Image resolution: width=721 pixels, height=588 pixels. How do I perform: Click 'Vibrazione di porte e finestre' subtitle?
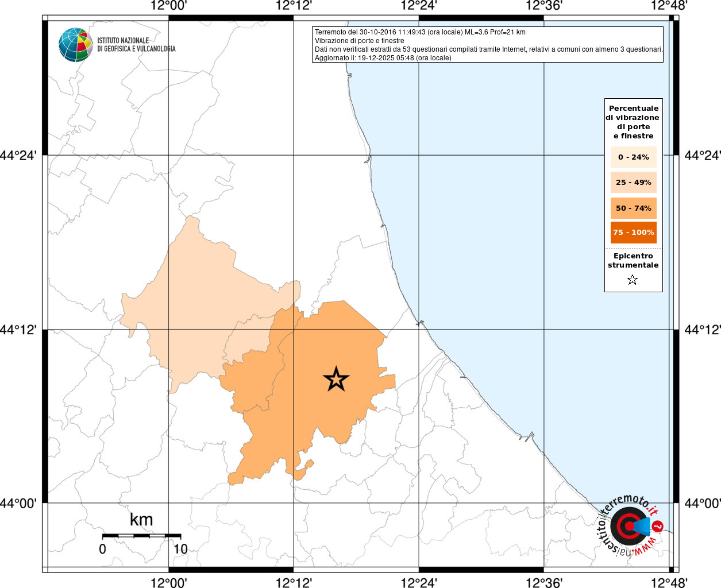(x=359, y=41)
